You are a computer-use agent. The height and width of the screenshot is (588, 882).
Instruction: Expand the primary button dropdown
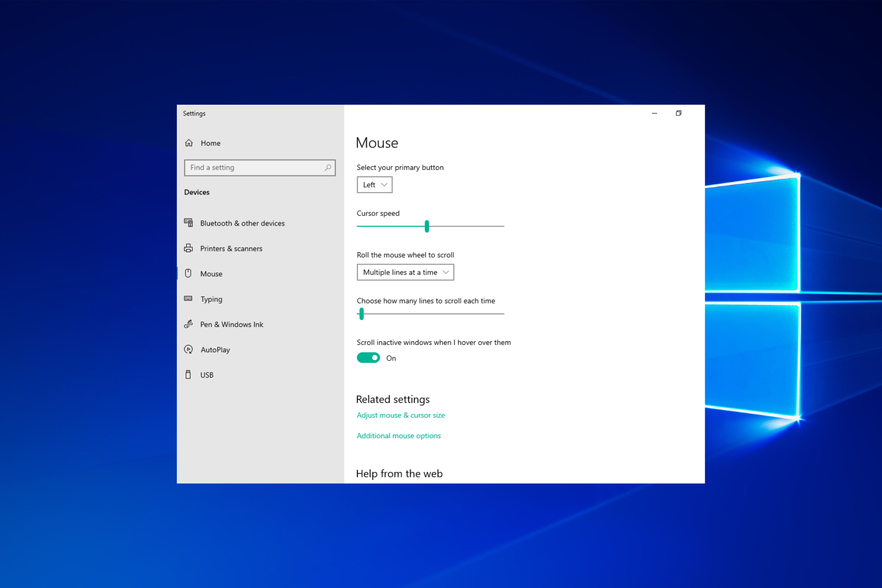tap(373, 184)
